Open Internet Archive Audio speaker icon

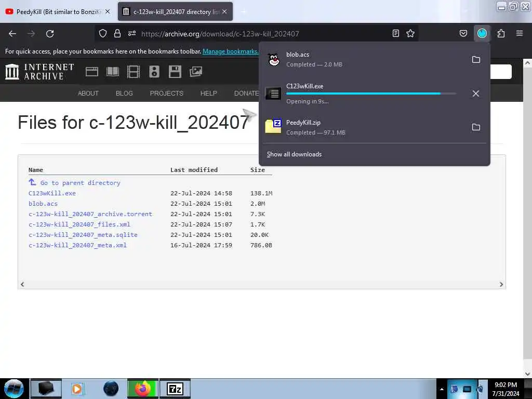click(154, 72)
